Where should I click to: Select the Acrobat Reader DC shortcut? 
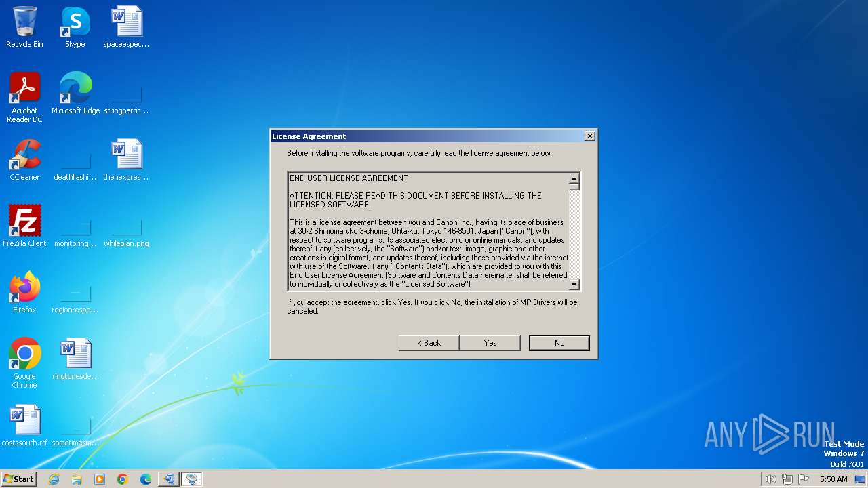pyautogui.click(x=24, y=98)
